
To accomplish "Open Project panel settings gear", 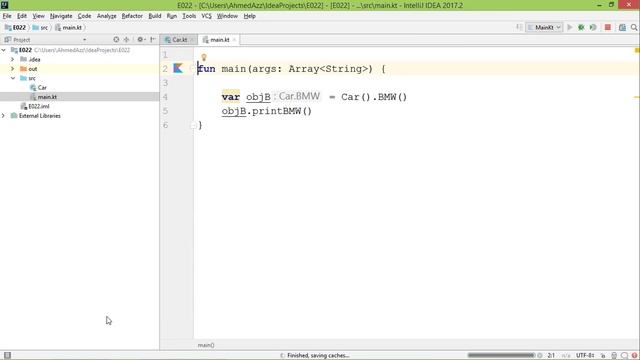I will pyautogui.click(x=141, y=40).
